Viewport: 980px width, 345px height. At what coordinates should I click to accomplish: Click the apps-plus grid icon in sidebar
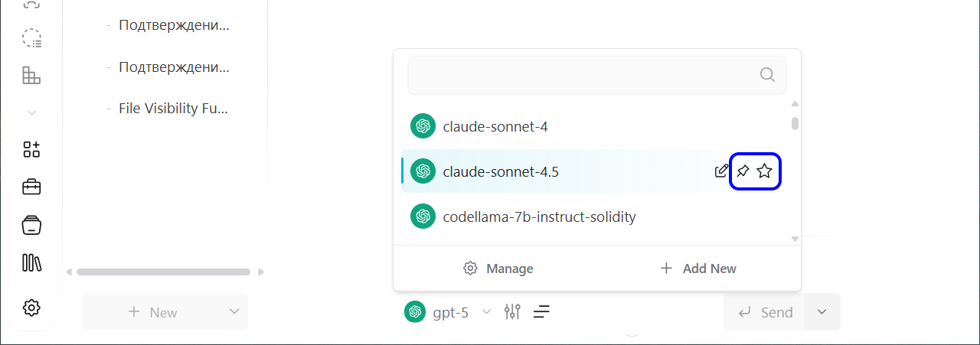pos(31,149)
